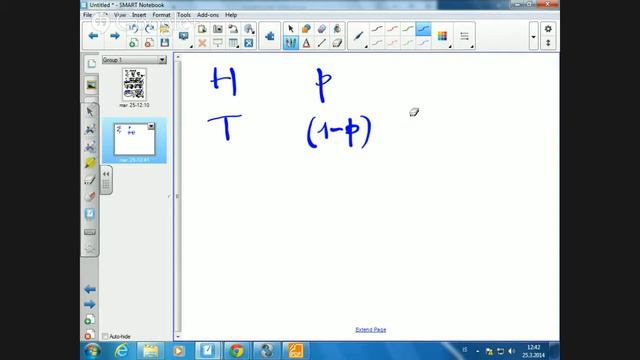Open the Add-ons menu
The height and width of the screenshot is (360, 640).
point(208,15)
